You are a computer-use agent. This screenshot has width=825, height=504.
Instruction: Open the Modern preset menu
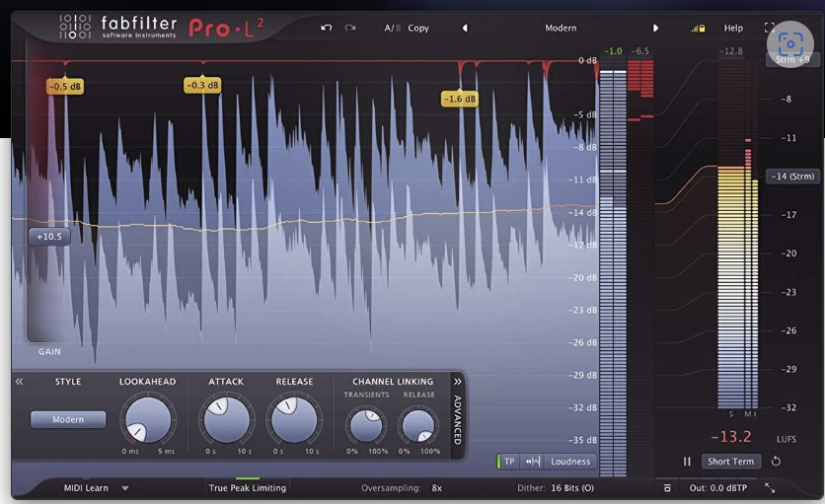561,28
